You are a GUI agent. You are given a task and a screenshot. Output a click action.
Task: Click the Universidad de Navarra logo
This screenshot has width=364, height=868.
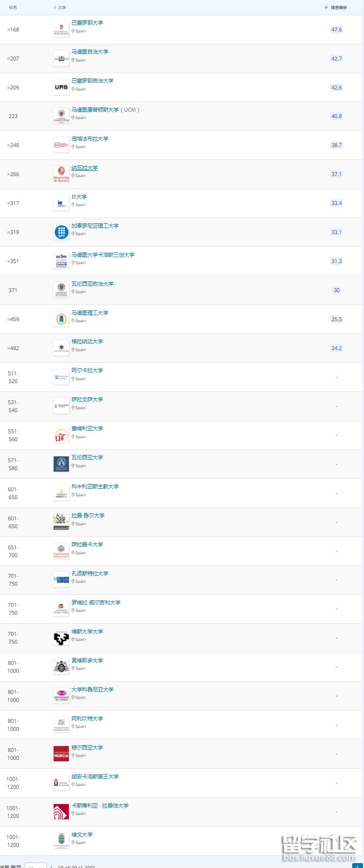61,174
